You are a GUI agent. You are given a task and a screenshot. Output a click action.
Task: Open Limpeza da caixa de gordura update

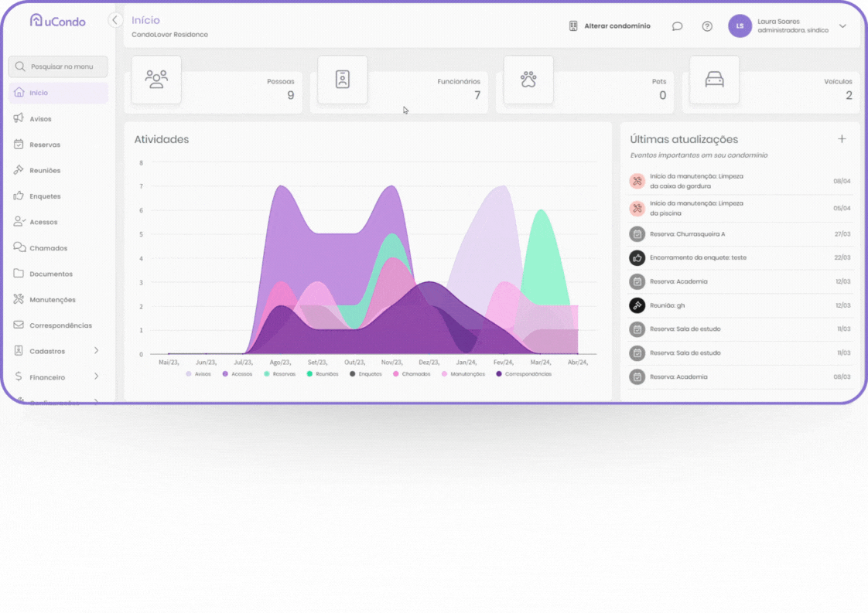click(x=740, y=181)
